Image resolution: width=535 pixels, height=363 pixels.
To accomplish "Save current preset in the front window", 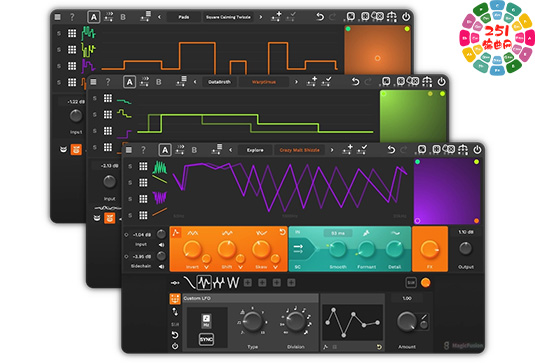I will tap(362, 149).
